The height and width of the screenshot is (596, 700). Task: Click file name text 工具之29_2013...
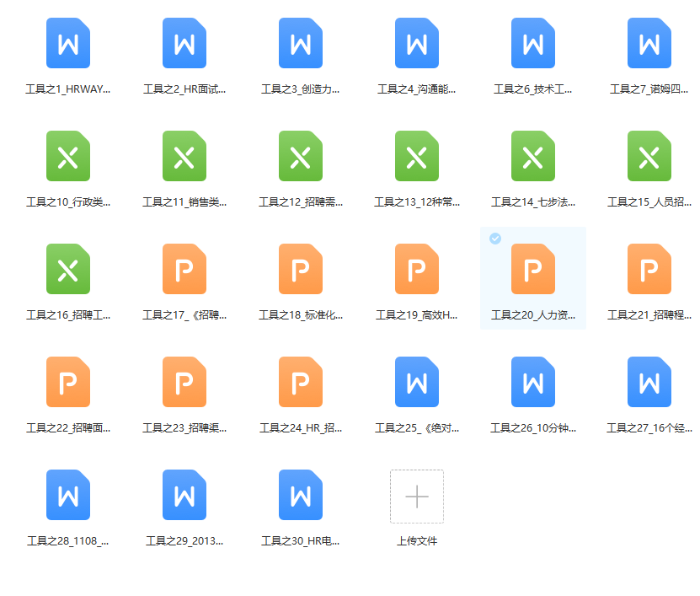(x=184, y=541)
